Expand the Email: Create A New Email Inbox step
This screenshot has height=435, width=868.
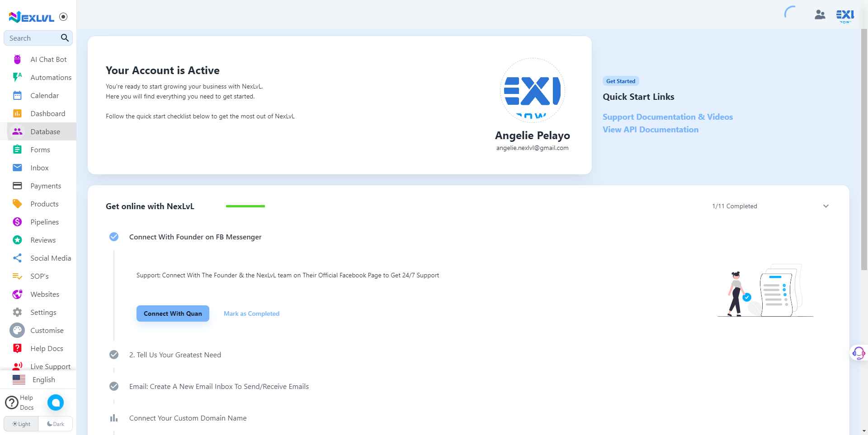(x=219, y=387)
